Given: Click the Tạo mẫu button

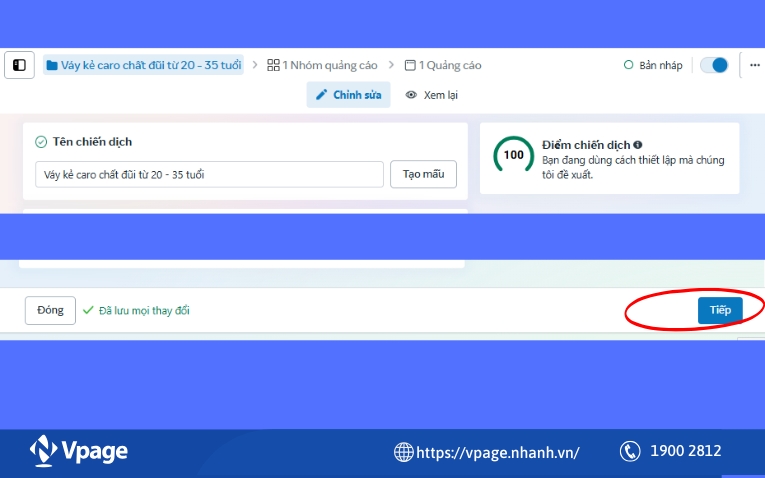Looking at the screenshot, I should click(423, 174).
